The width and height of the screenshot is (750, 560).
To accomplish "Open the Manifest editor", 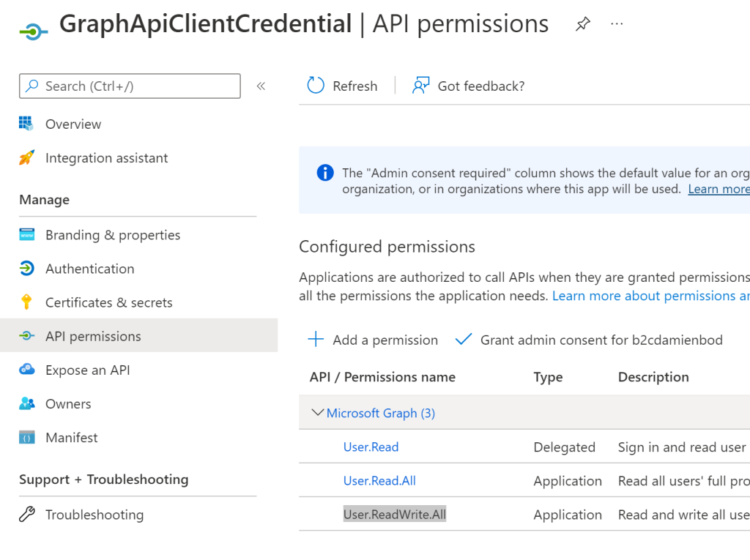I will point(72,438).
